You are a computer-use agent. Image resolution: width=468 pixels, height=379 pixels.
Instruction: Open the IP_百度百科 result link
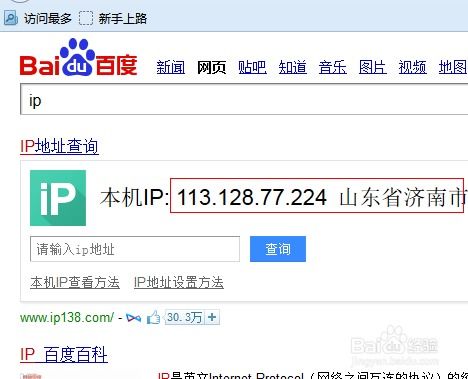(64, 355)
